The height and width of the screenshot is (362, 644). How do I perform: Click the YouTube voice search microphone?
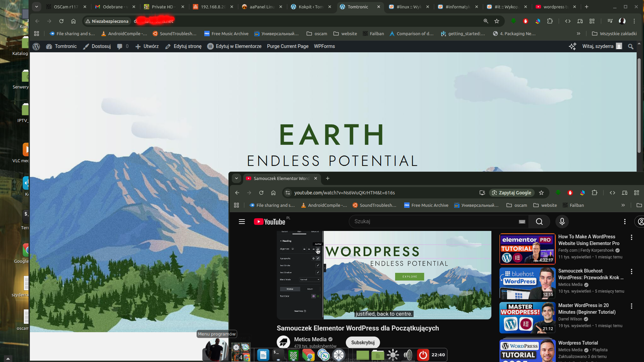point(562,222)
